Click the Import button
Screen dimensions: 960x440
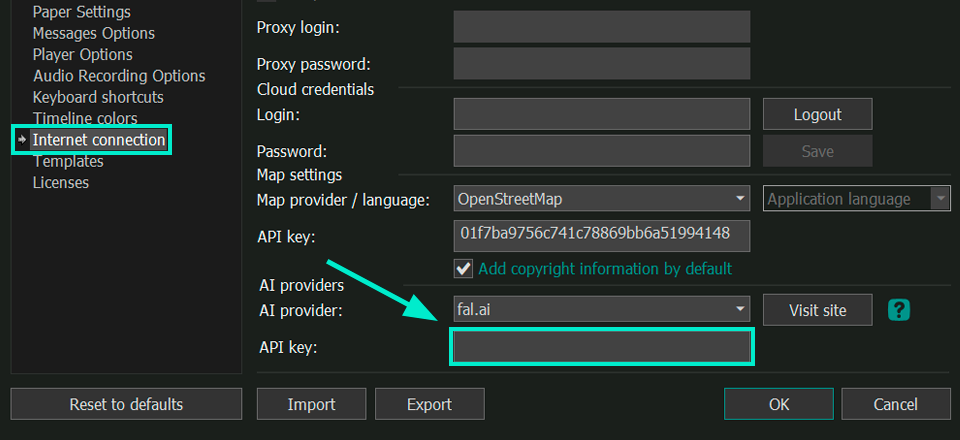pyautogui.click(x=312, y=405)
